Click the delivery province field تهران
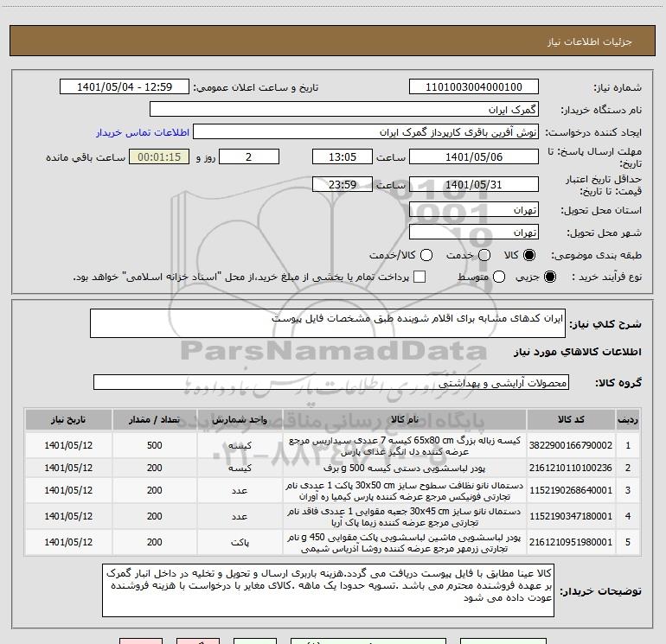 (474, 210)
